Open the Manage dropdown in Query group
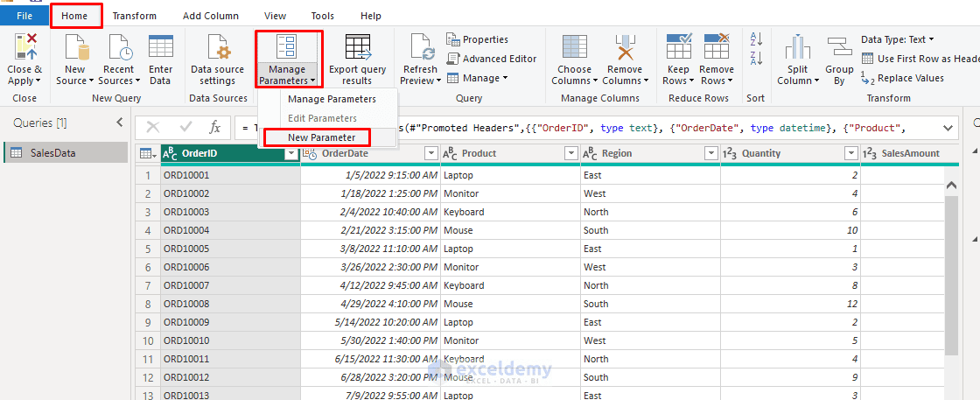Screen dimensions: 980x400 click(478, 78)
